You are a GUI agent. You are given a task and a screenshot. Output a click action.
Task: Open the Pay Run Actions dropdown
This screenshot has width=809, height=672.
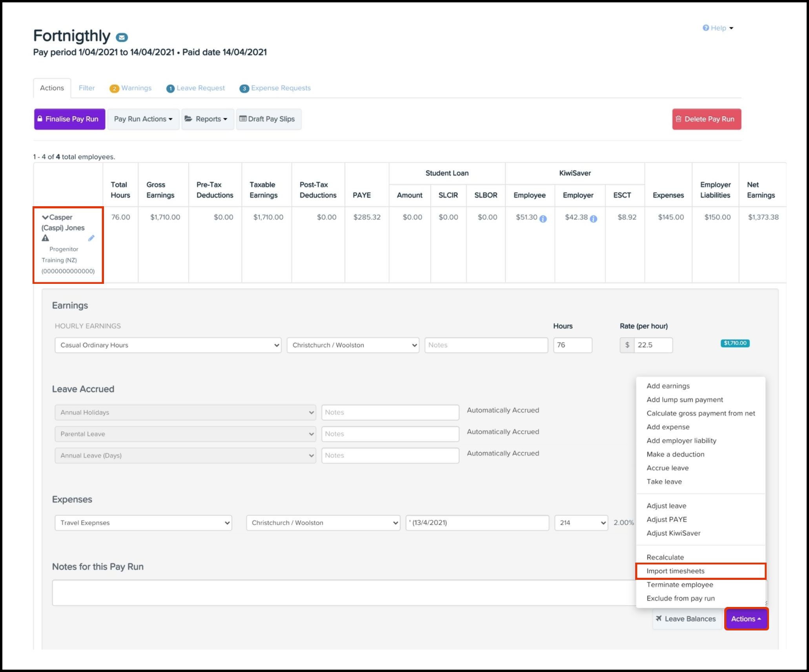pyautogui.click(x=143, y=119)
